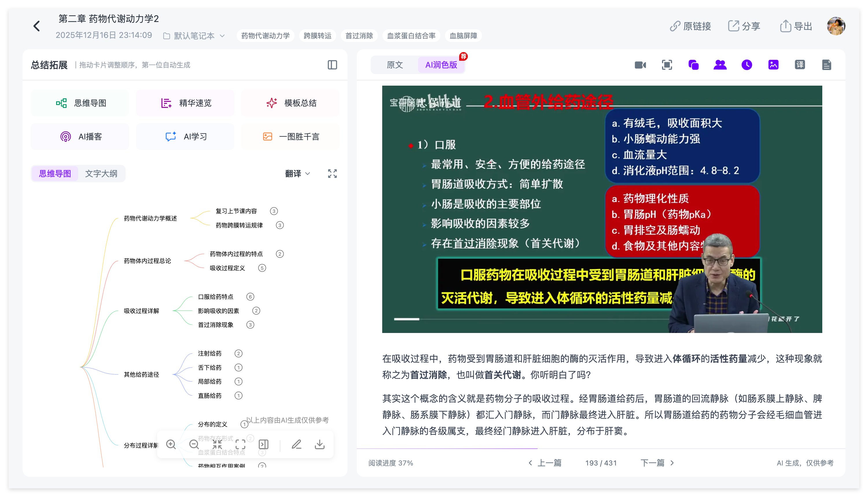Screen dimensions: 868x497
Task: Select the 文字大纲 view tab
Action: coord(101,174)
